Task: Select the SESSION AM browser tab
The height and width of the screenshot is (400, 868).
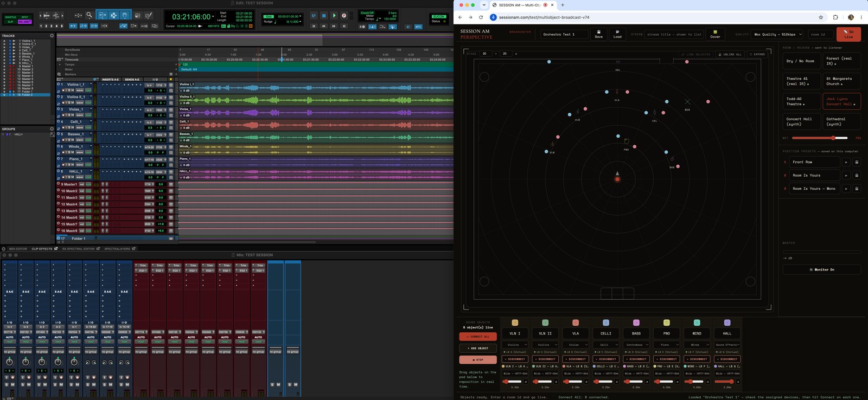Action: 522,5
